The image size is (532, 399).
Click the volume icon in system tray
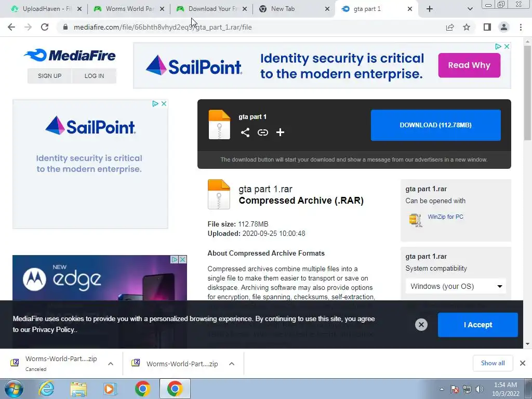(x=480, y=389)
